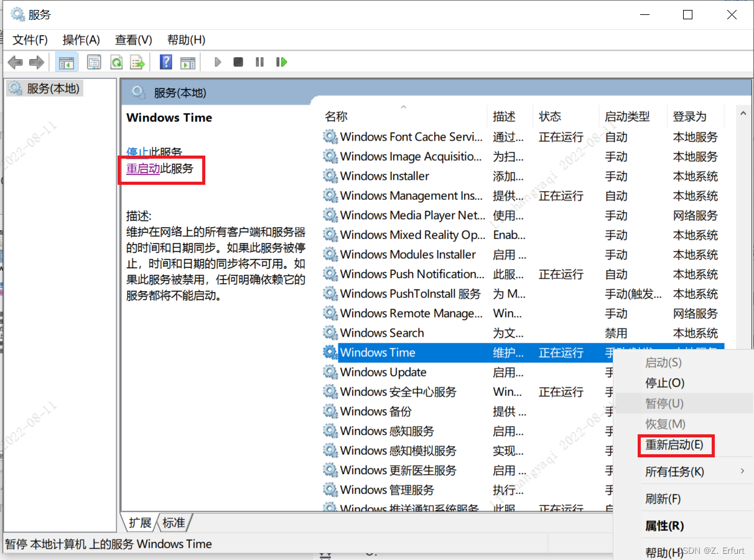Screen dimensions: 754x560
Task: Toggle the show/hide console tree button
Action: (x=66, y=62)
